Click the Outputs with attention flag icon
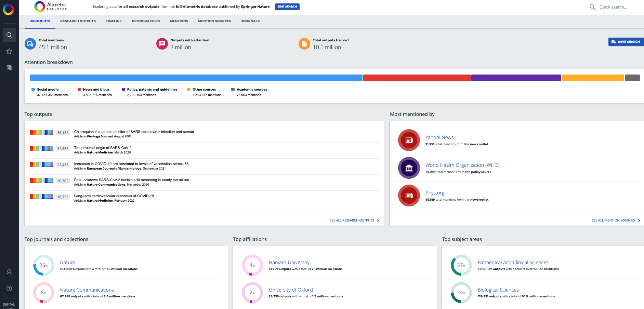This screenshot has height=309, width=644. point(162,44)
